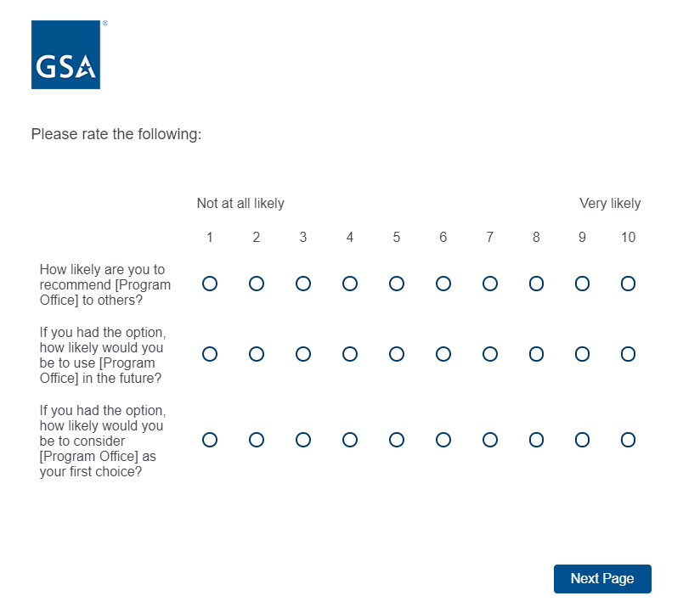This screenshot has height=607, width=700.
Task: Pick 8 for recommend to others question
Action: [x=536, y=284]
